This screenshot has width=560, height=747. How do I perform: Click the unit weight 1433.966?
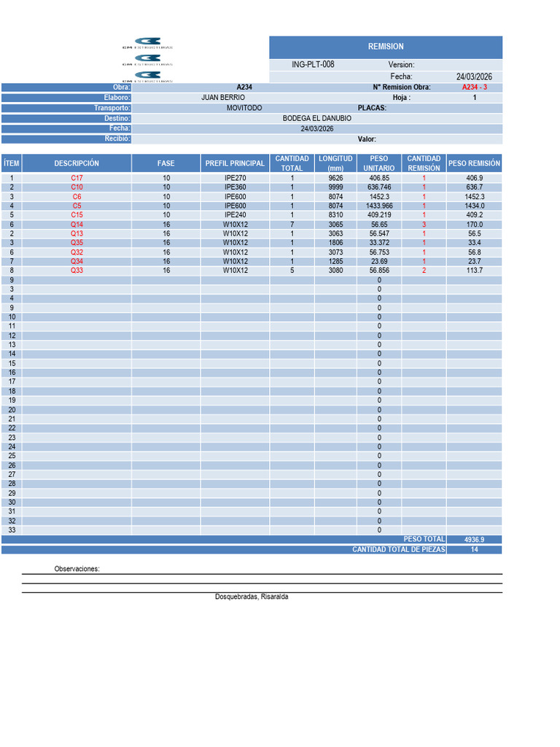click(379, 206)
